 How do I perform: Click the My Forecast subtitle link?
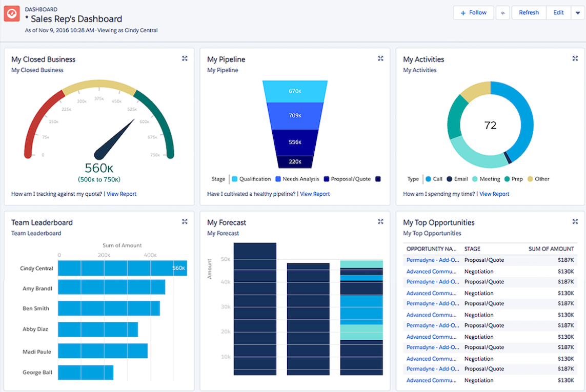click(x=223, y=233)
